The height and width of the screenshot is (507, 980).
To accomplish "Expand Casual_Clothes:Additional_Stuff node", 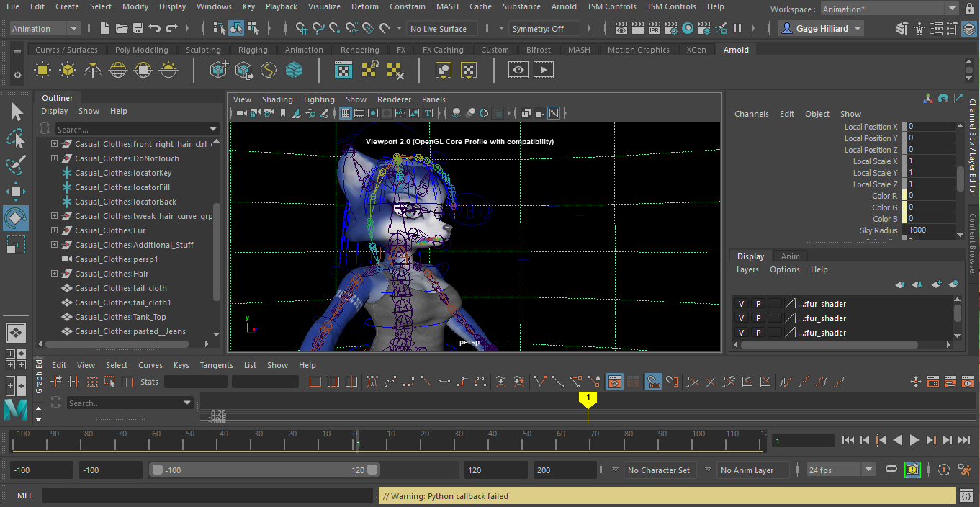I will pyautogui.click(x=54, y=245).
